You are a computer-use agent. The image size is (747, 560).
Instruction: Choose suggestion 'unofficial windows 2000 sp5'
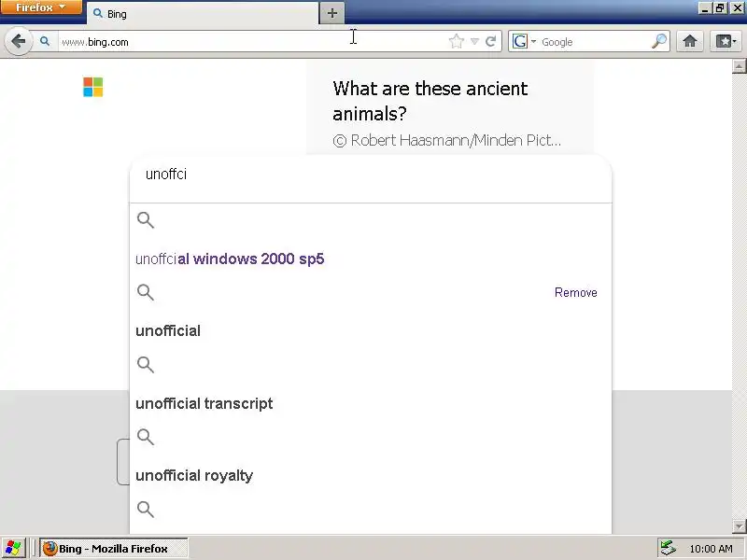pyautogui.click(x=230, y=259)
